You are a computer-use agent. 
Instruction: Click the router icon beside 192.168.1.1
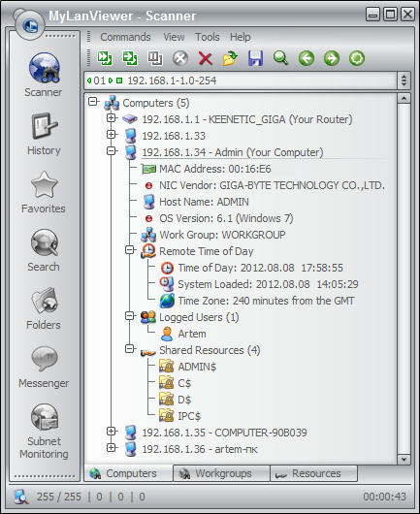(130, 119)
